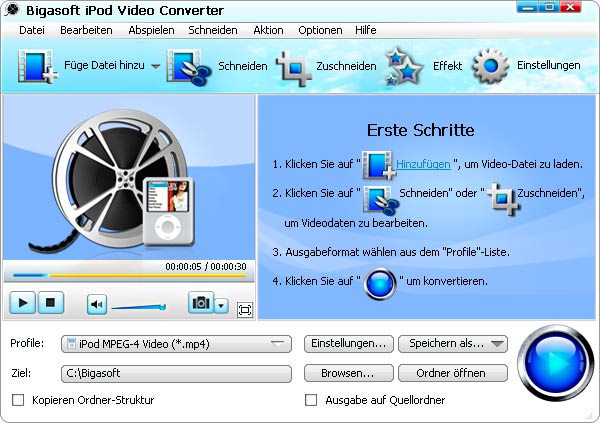Open the Bearbeiten menu
600x423 pixels.
(x=86, y=30)
